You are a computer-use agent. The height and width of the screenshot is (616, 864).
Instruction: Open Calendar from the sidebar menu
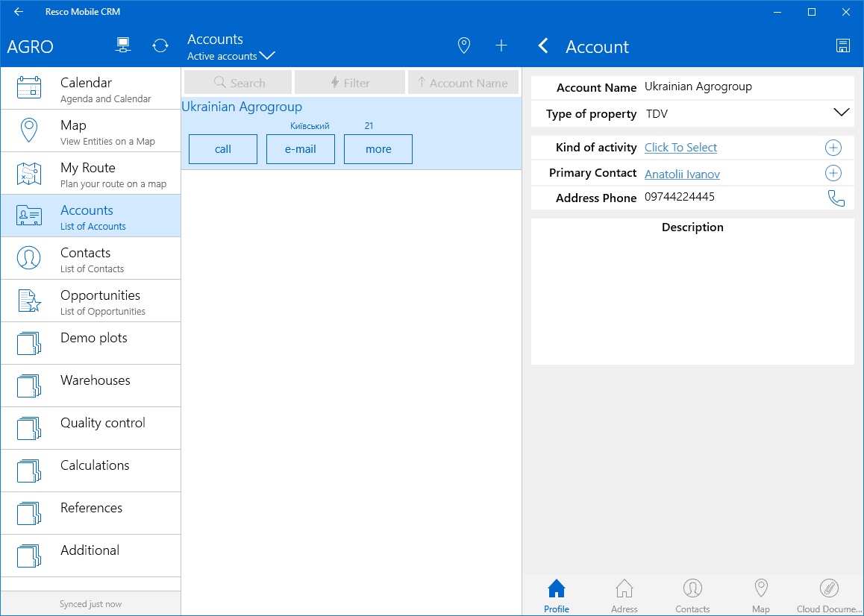click(x=91, y=88)
